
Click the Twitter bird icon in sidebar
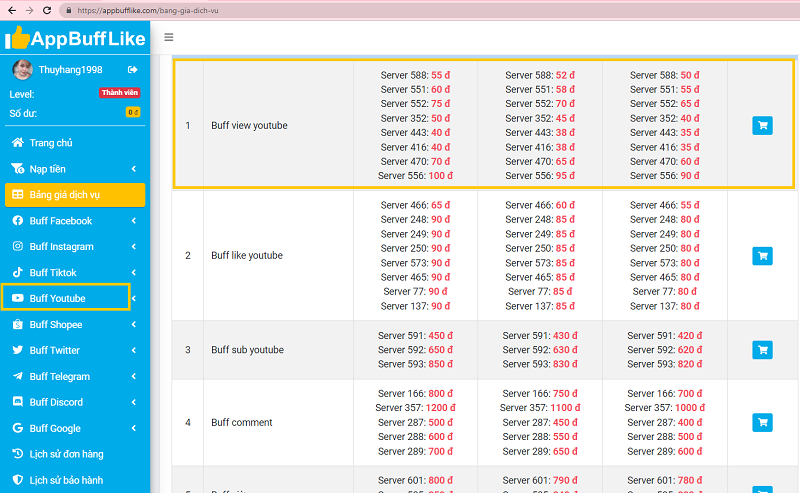click(x=18, y=350)
